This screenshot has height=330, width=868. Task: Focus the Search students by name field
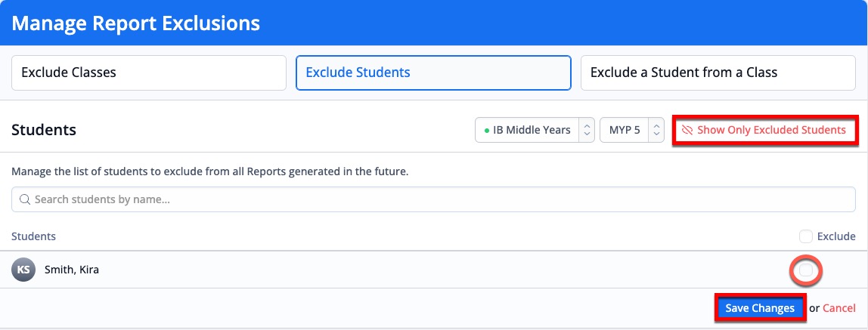(433, 199)
